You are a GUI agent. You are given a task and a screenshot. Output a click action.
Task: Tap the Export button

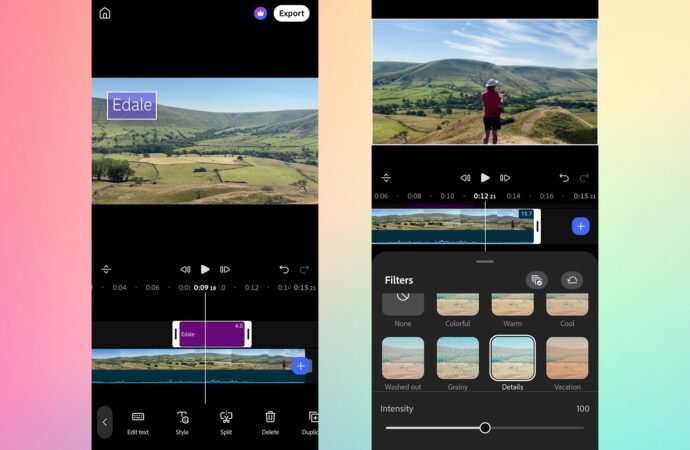click(291, 13)
